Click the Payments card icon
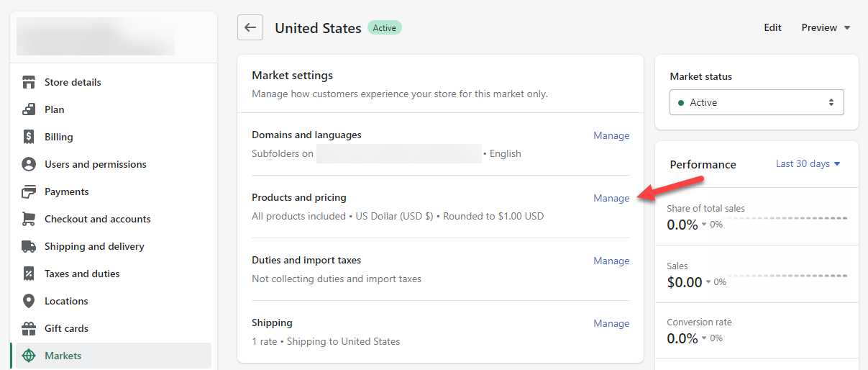 (29, 191)
